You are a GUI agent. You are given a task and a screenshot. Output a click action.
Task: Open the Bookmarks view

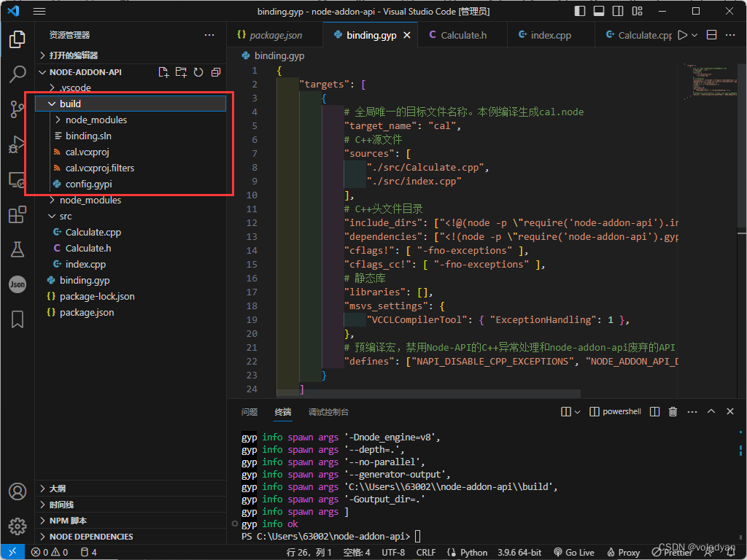(18, 319)
